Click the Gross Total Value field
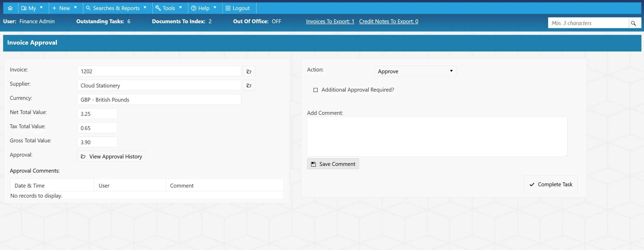 coord(97,142)
